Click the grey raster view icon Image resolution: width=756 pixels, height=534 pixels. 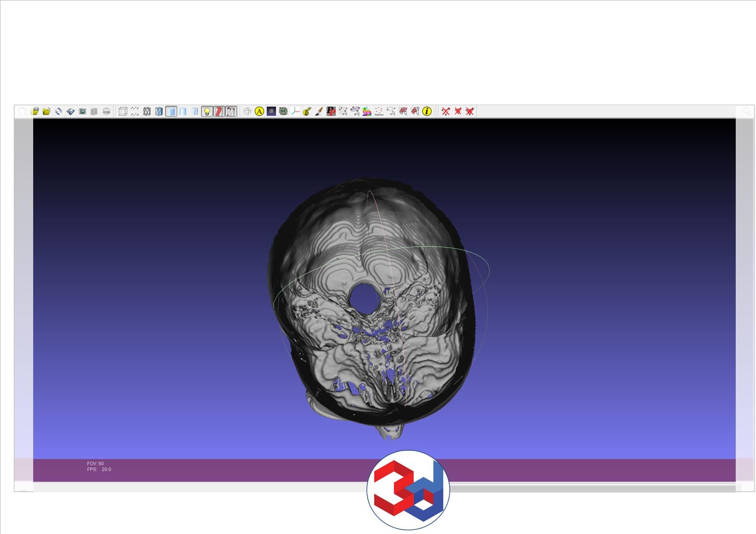[106, 112]
